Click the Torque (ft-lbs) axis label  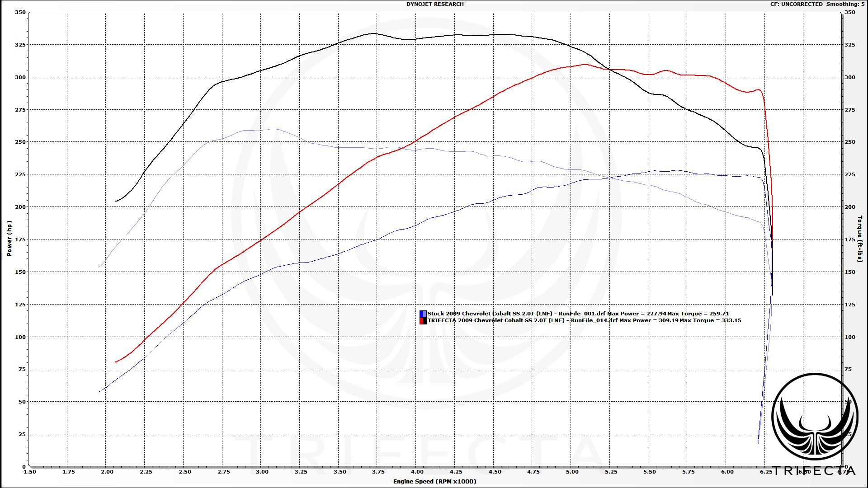[x=859, y=239]
